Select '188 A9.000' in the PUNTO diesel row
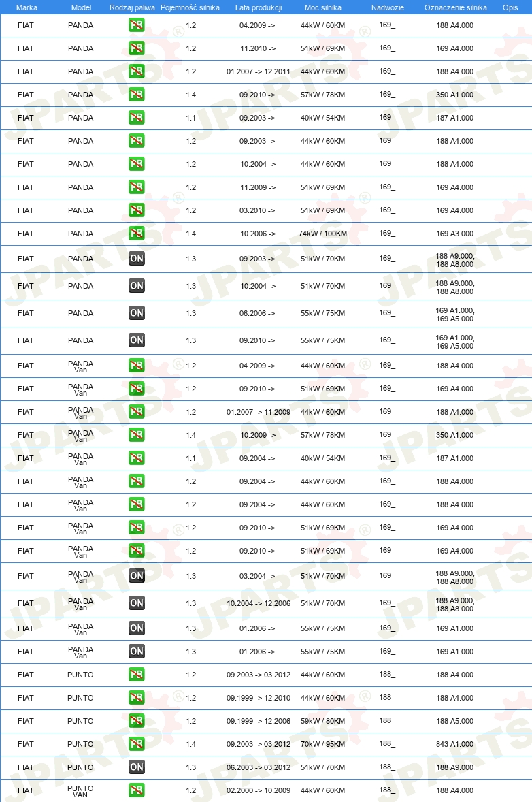The height and width of the screenshot is (802, 532). point(455,767)
